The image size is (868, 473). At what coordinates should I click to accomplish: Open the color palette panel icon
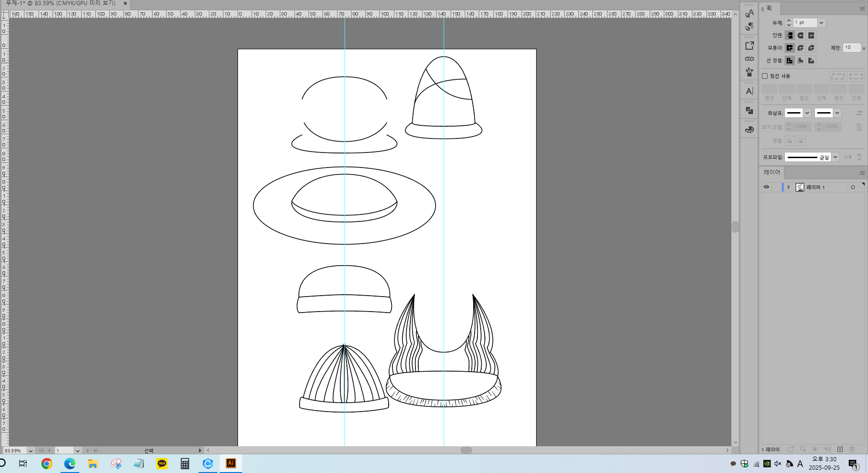click(x=749, y=130)
